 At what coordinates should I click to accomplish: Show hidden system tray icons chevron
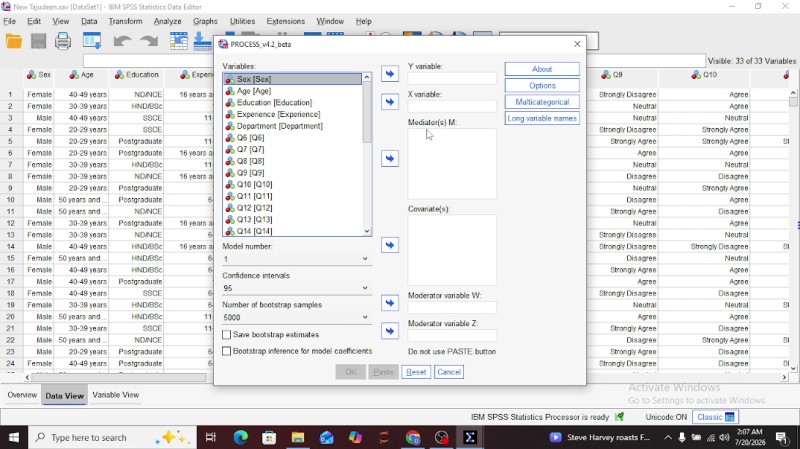(667, 437)
